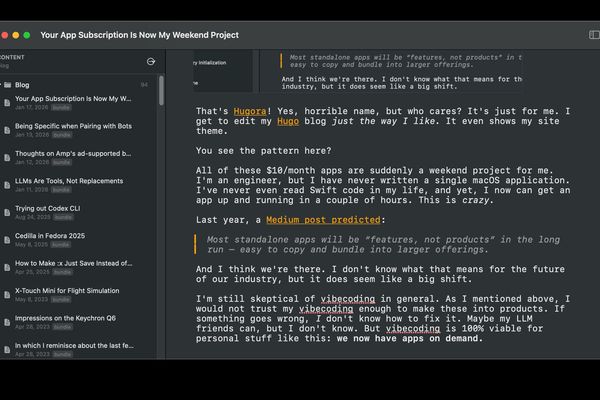Click the Aug 24, 2025 date label

coord(33,217)
